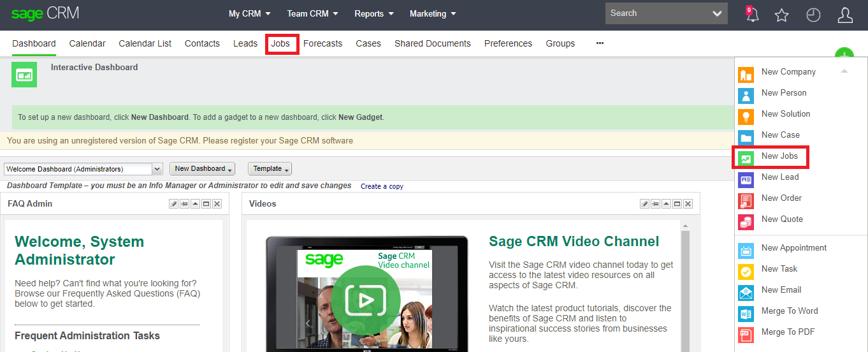
Task: Open the Search dropdown chevron
Action: [718, 13]
